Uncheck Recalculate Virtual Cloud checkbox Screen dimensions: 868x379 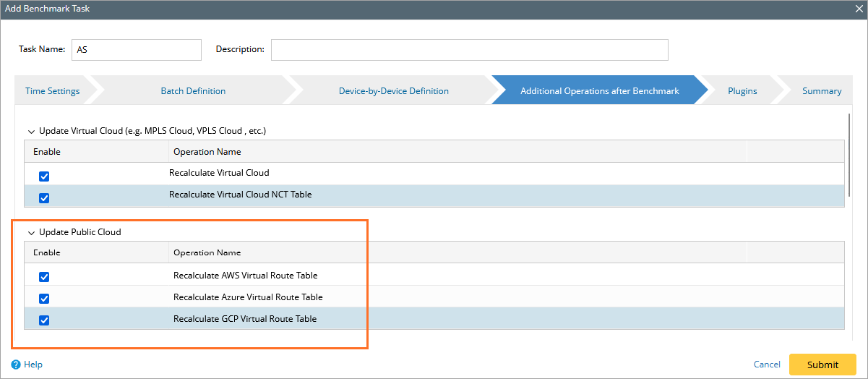[44, 176]
